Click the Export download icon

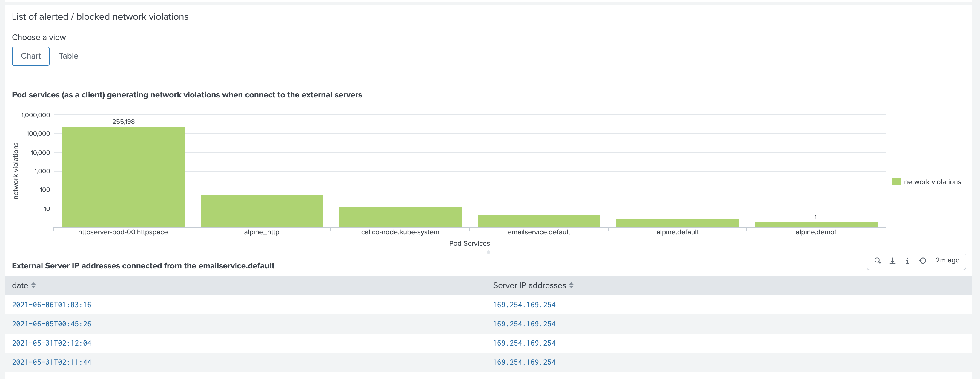click(x=892, y=261)
